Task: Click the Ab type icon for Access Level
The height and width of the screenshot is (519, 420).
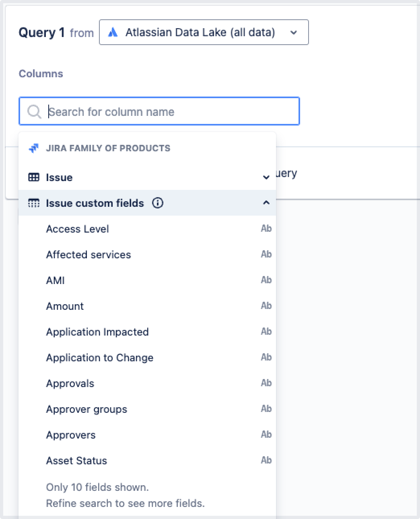Action: click(x=266, y=229)
